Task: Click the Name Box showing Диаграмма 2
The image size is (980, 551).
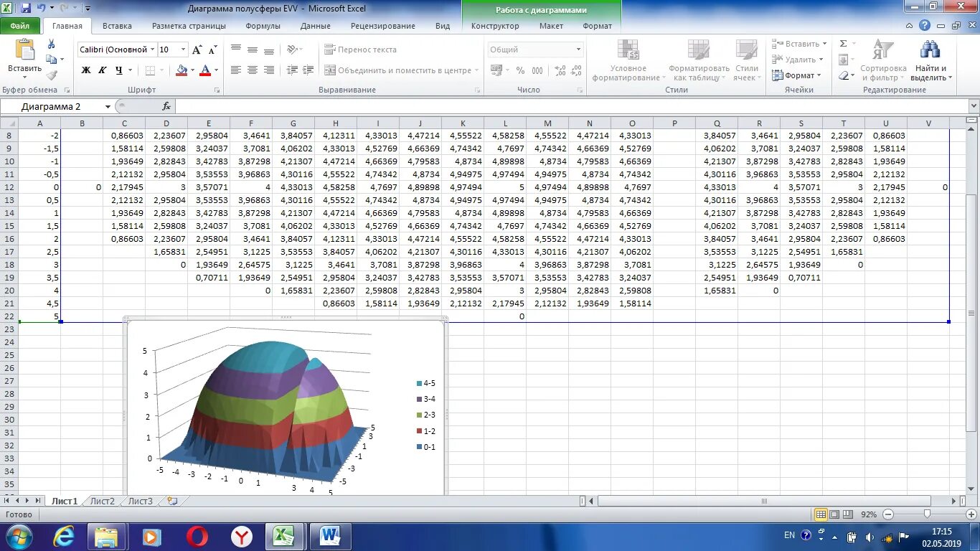Action: click(51, 106)
